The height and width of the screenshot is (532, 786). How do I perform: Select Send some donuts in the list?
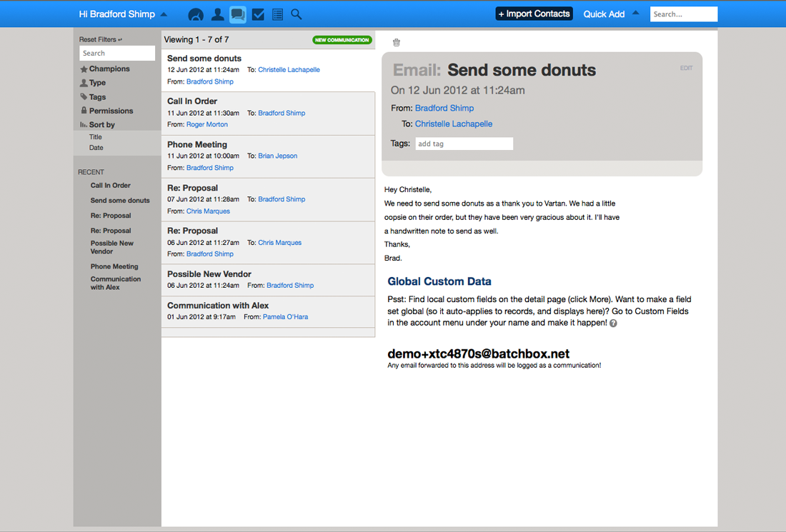268,70
